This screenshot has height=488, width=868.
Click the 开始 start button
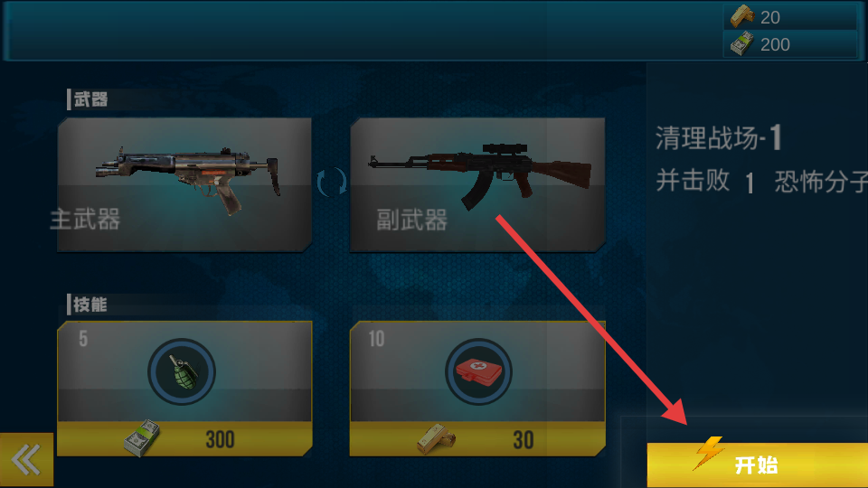coord(758,465)
